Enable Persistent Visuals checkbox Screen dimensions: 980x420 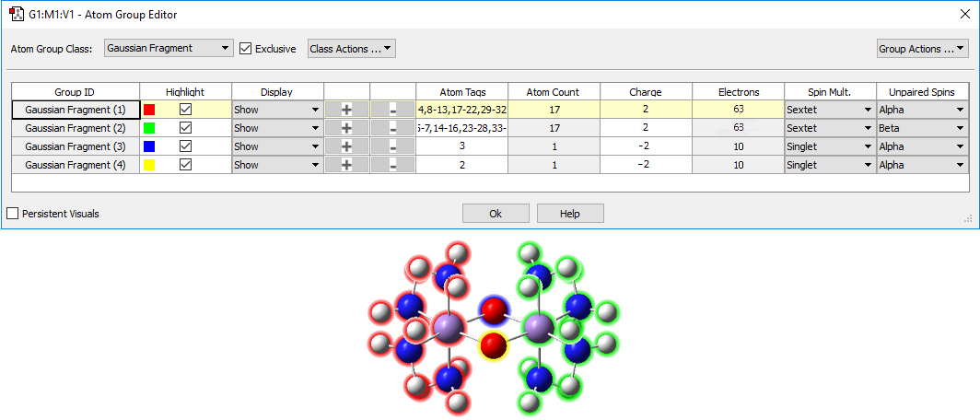click(x=13, y=214)
